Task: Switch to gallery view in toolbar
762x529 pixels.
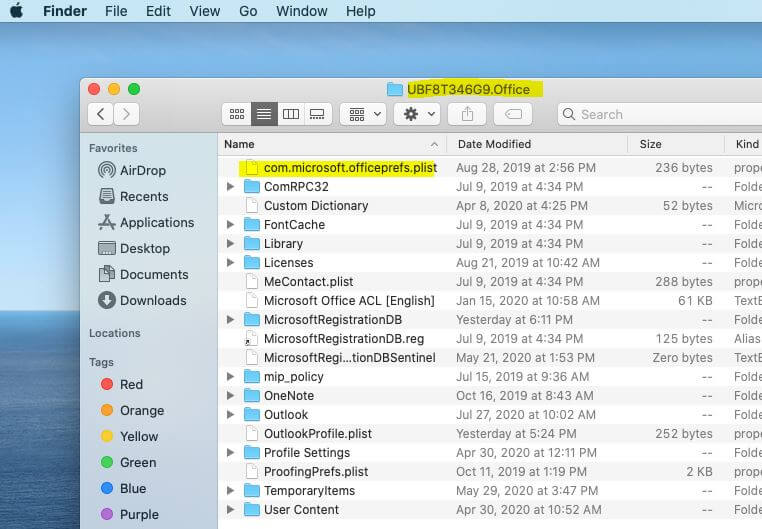Action: click(317, 114)
